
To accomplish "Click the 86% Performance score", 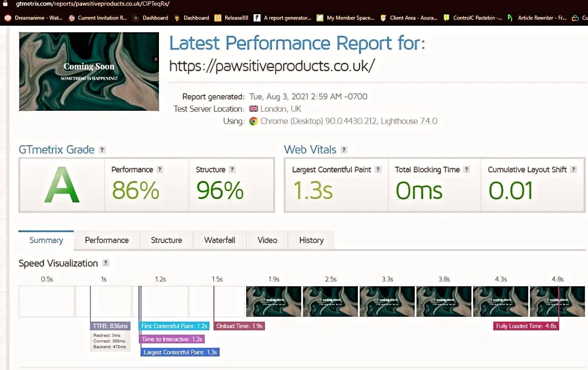I will 136,190.
